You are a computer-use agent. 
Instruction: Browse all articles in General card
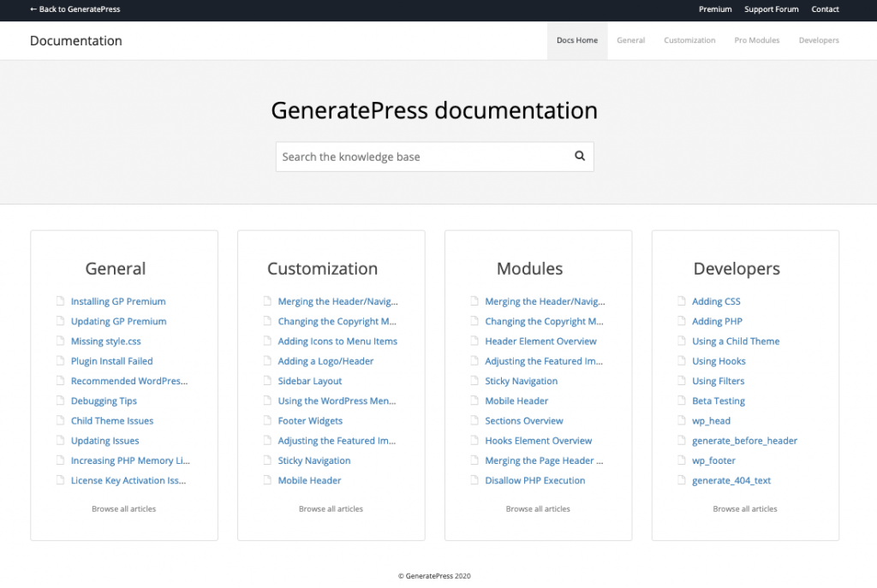pos(123,508)
